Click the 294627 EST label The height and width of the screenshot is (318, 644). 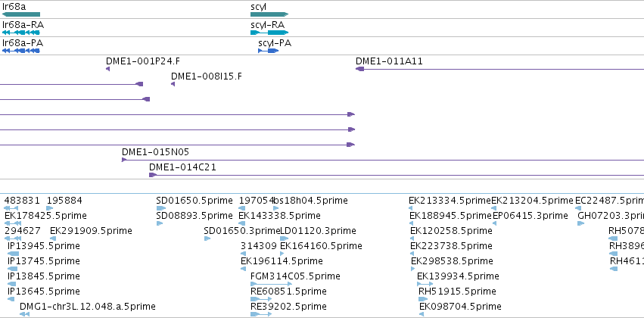pyautogui.click(x=22, y=231)
